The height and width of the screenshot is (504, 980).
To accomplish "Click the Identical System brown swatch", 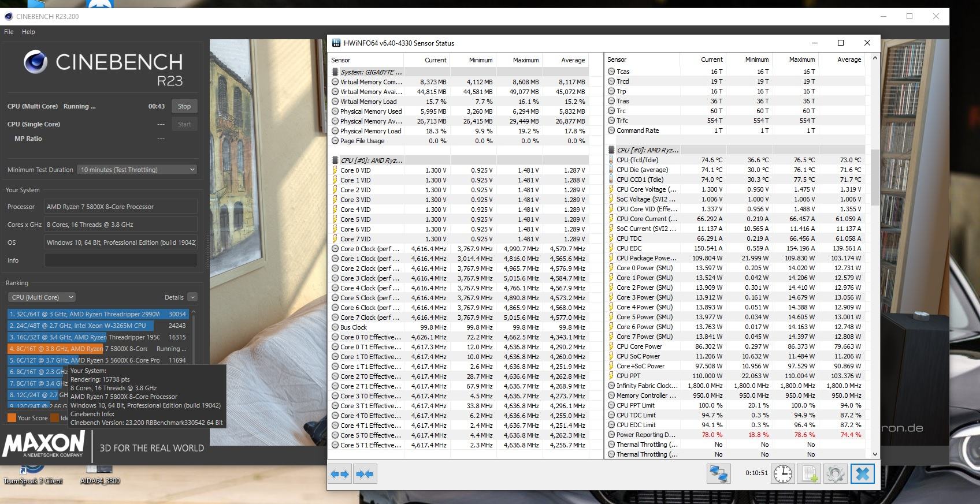I will tap(54, 418).
